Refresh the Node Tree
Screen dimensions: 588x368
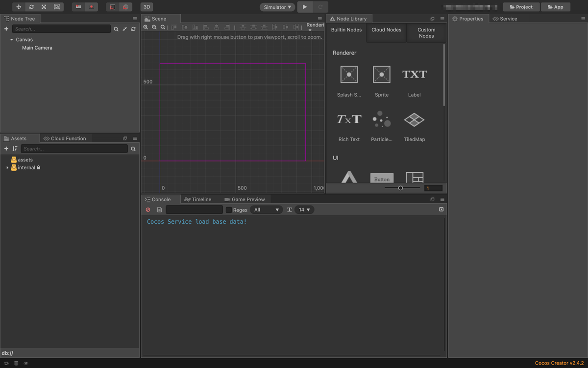tap(133, 29)
